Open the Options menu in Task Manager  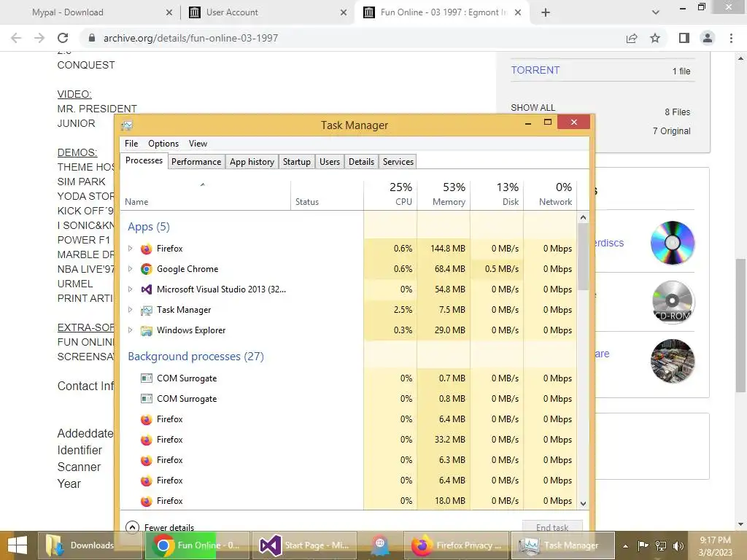tap(163, 144)
